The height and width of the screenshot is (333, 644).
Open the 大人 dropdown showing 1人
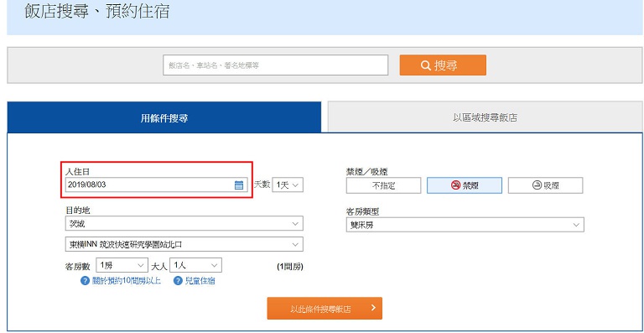pyautogui.click(x=196, y=265)
